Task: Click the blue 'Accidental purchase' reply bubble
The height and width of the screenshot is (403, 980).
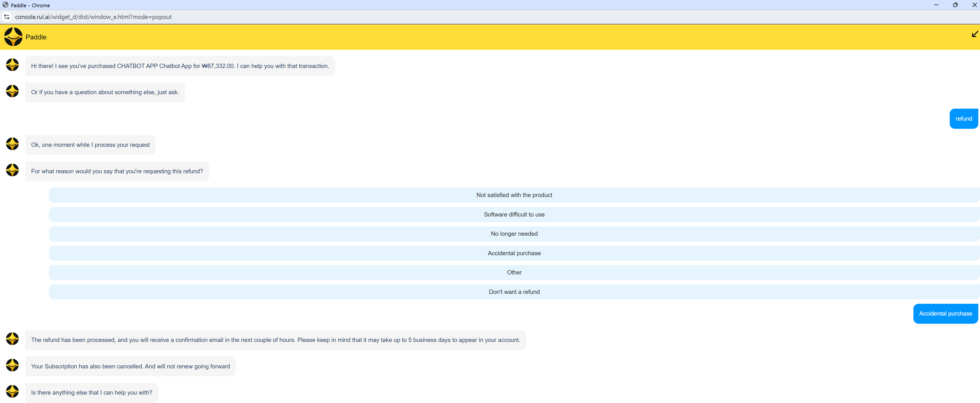Action: click(945, 314)
